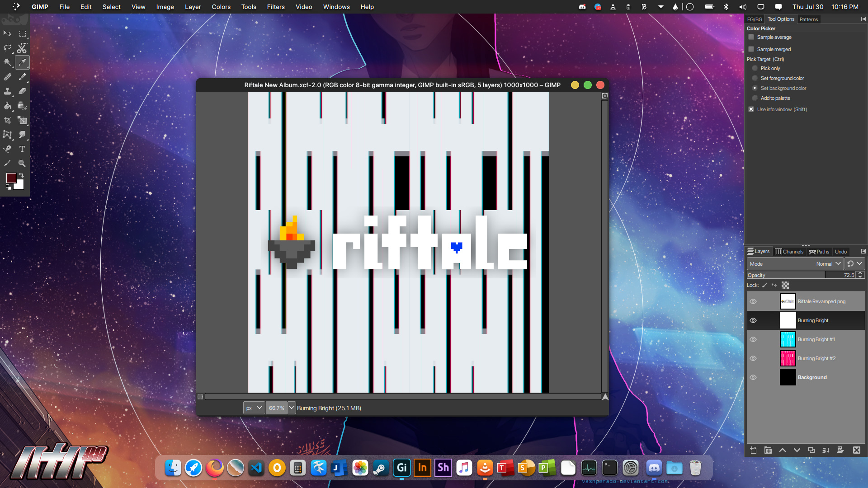Click duplicate layer icon in Layers panel
The height and width of the screenshot is (488, 868).
[811, 450]
